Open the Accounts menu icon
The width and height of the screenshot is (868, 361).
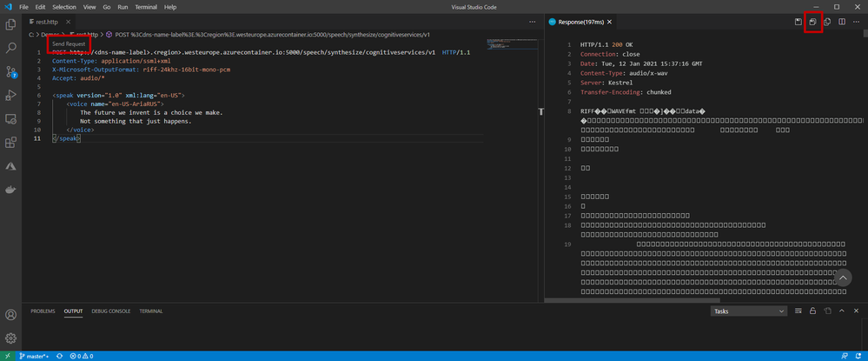[10, 314]
